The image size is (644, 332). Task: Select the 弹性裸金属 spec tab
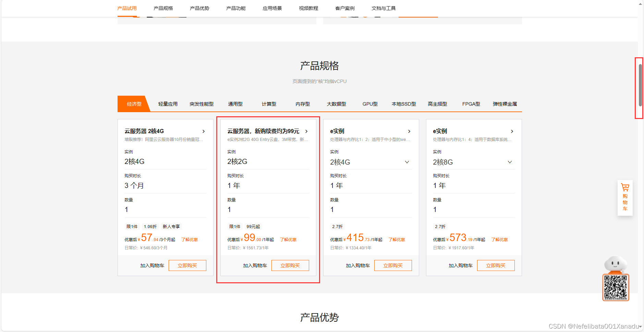(x=505, y=104)
